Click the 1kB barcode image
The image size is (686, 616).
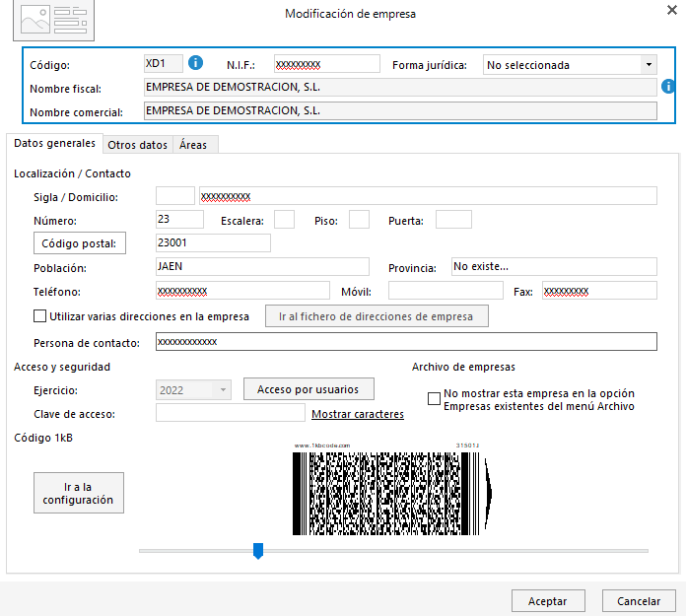[392, 490]
